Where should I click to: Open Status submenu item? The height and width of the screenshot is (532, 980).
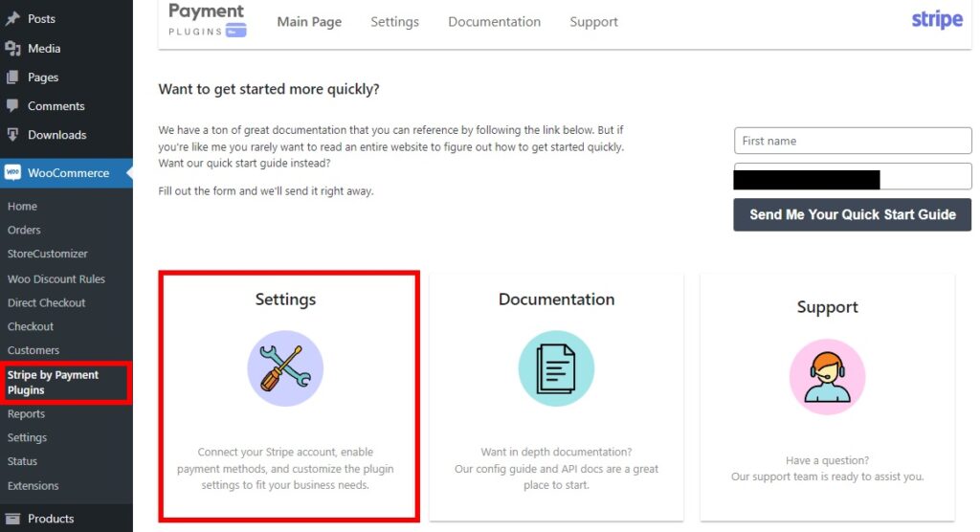(23, 461)
